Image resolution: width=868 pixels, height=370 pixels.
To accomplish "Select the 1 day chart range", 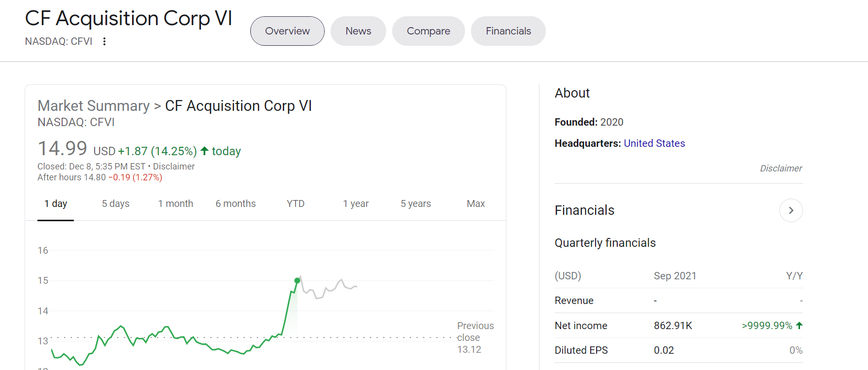I will 56,203.
